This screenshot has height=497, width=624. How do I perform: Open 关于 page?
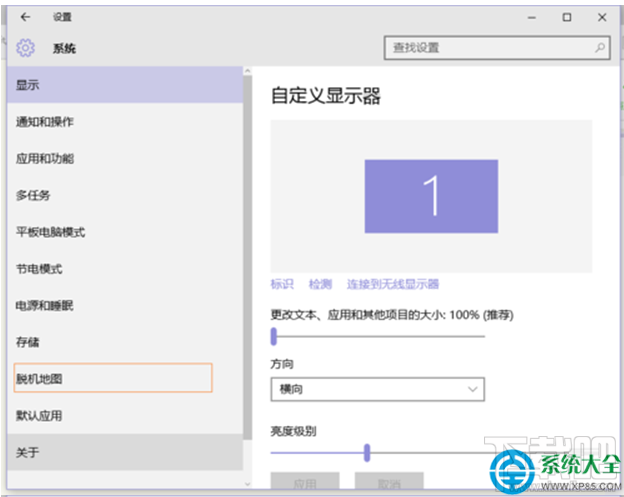[x=125, y=452]
